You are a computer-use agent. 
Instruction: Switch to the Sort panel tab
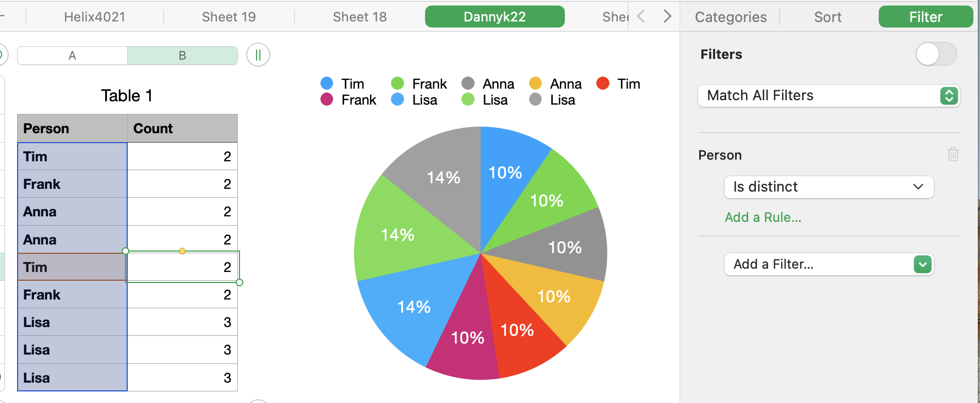(827, 17)
